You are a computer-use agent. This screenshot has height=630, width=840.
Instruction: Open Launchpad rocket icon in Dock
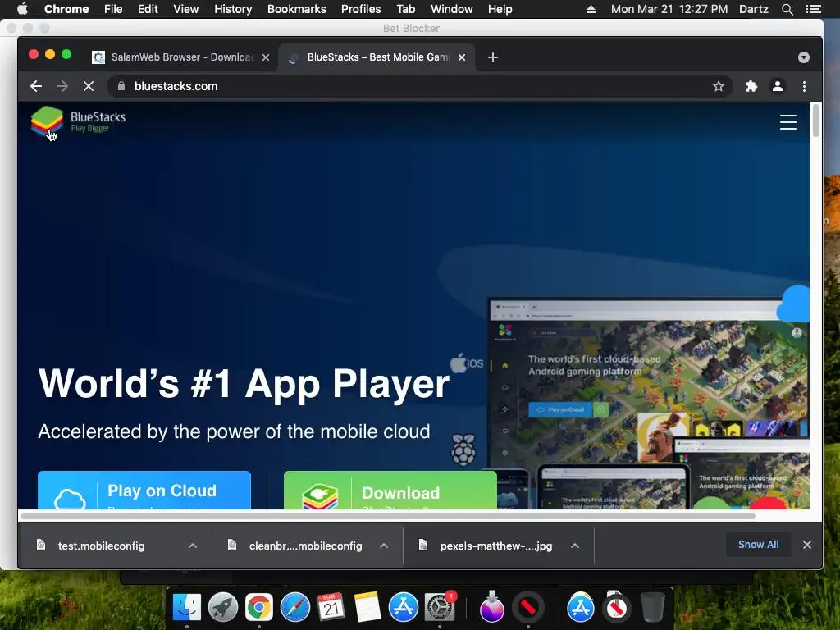tap(223, 608)
